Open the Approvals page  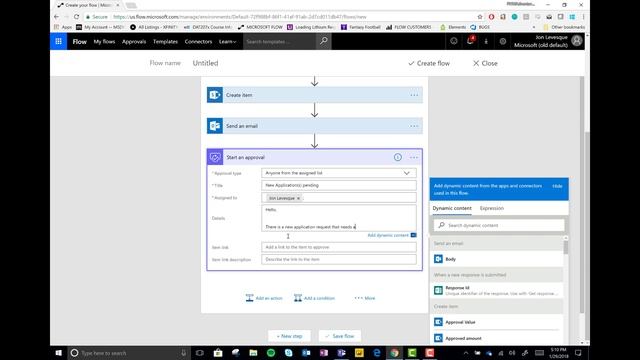pos(134,42)
